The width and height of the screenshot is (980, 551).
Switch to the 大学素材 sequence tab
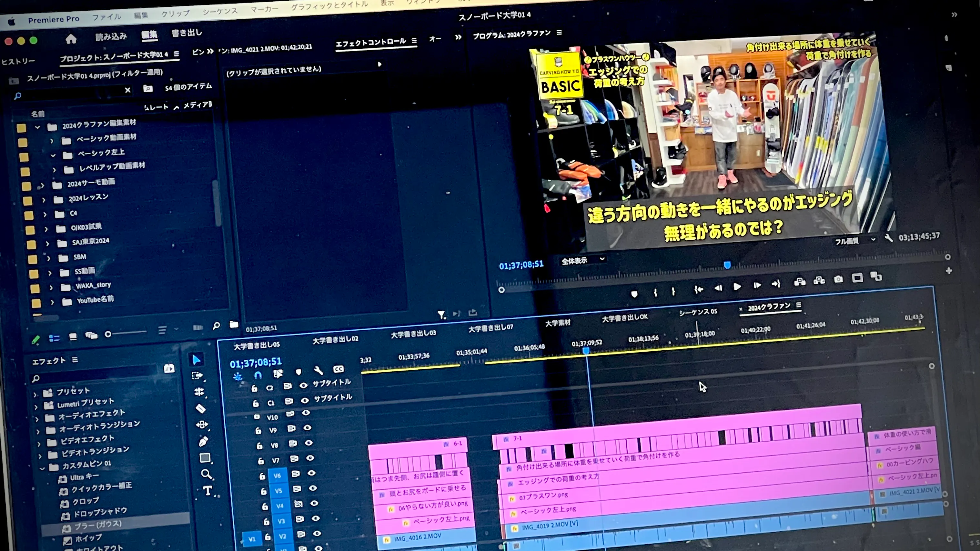pos(558,323)
